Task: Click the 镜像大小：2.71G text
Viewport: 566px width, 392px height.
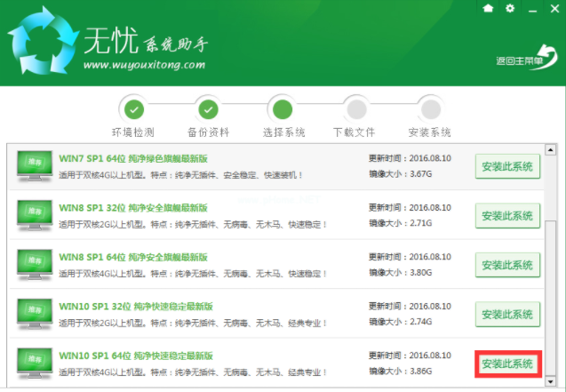Action: point(401,223)
